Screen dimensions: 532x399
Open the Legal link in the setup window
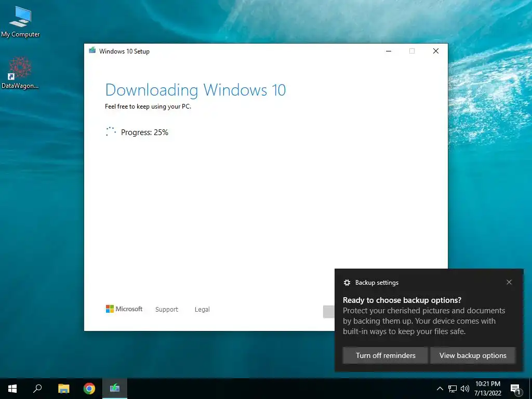pos(202,310)
